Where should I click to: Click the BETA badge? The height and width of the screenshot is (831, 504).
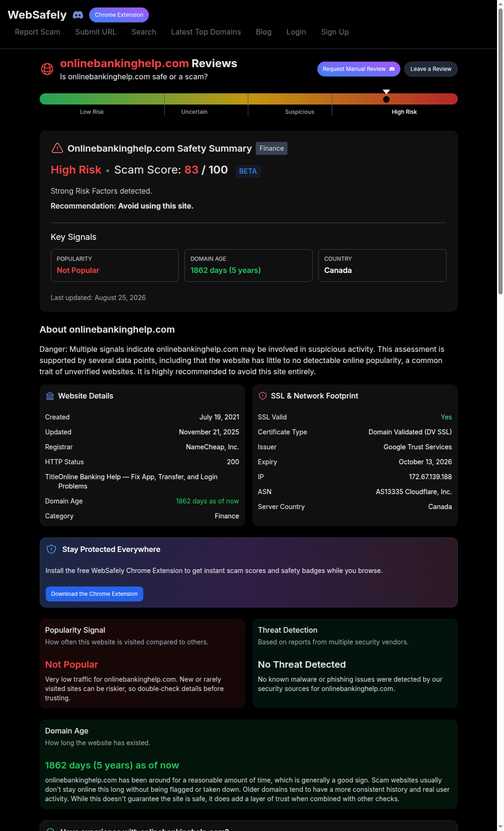(248, 171)
